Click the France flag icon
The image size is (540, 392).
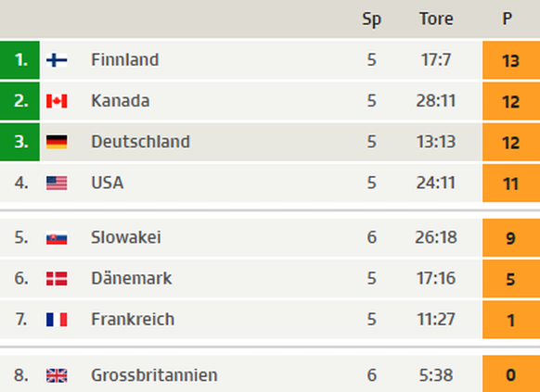[57, 320]
